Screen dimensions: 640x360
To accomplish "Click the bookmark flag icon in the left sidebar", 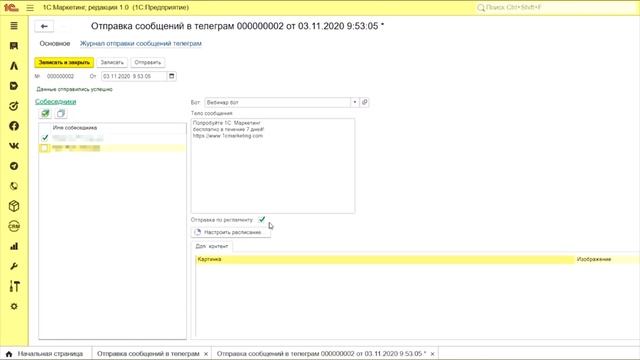I will 14,46.
